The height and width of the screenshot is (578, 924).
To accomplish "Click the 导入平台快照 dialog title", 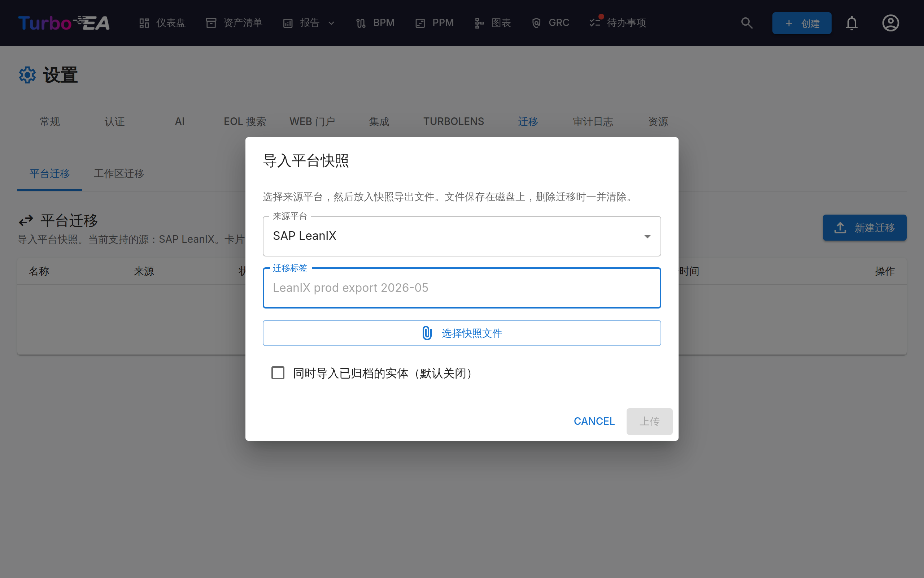I will point(306,160).
